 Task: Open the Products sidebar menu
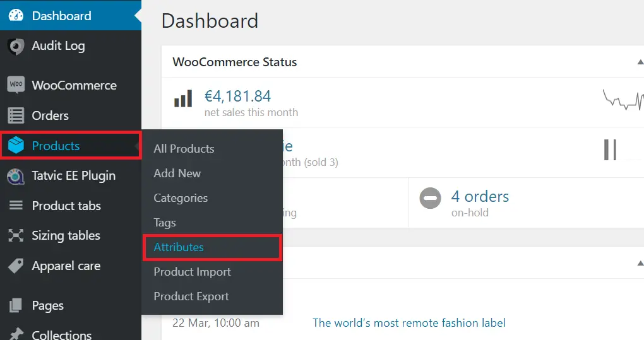pos(71,146)
